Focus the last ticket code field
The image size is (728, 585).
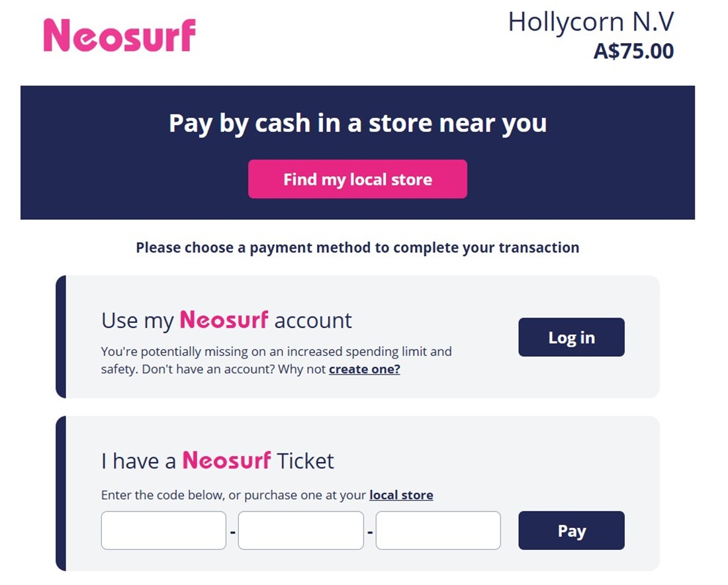[438, 530]
